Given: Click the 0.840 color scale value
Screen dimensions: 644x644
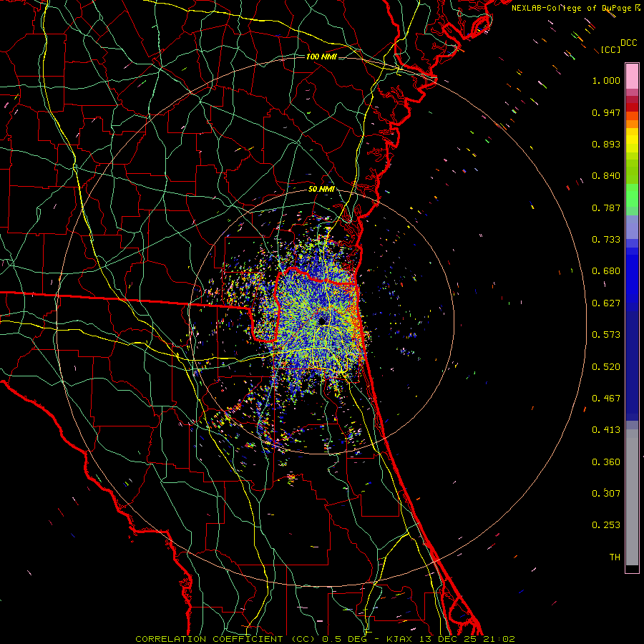Looking at the screenshot, I should click(606, 176).
